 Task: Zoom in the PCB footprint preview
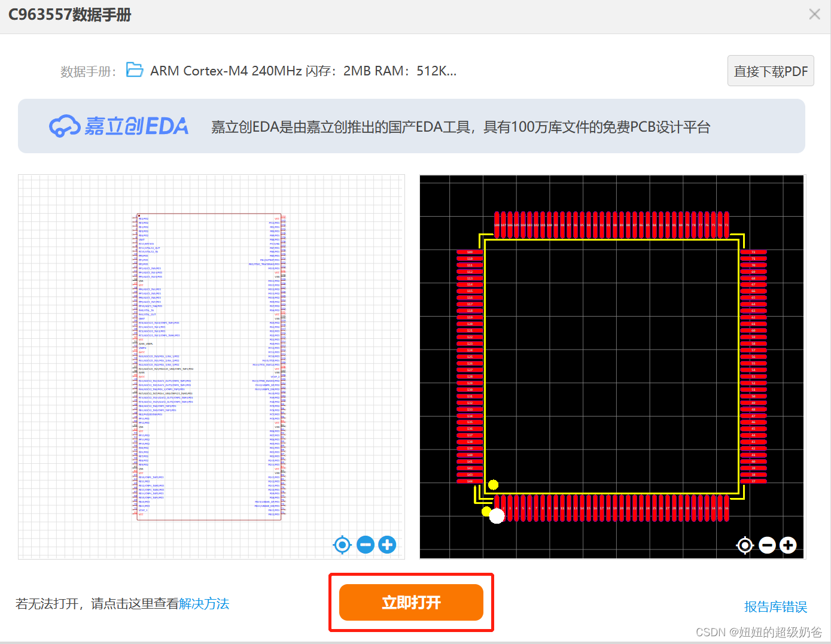(789, 545)
